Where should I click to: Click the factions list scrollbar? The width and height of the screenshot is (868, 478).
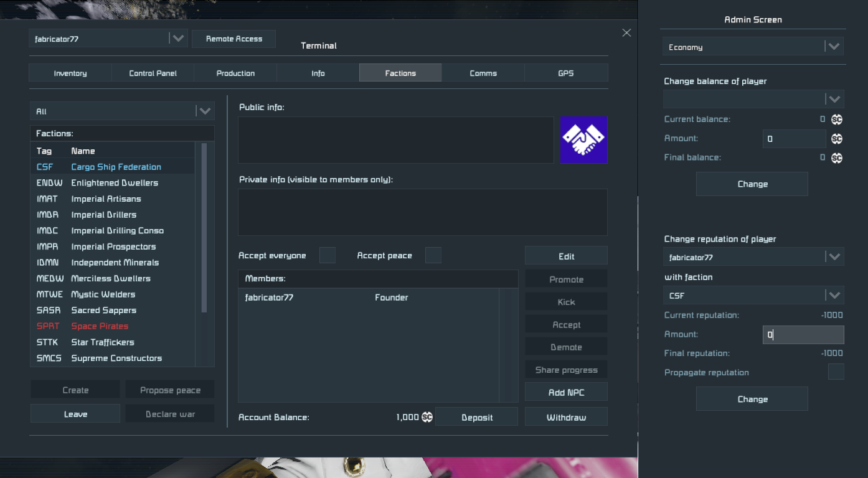pyautogui.click(x=203, y=228)
